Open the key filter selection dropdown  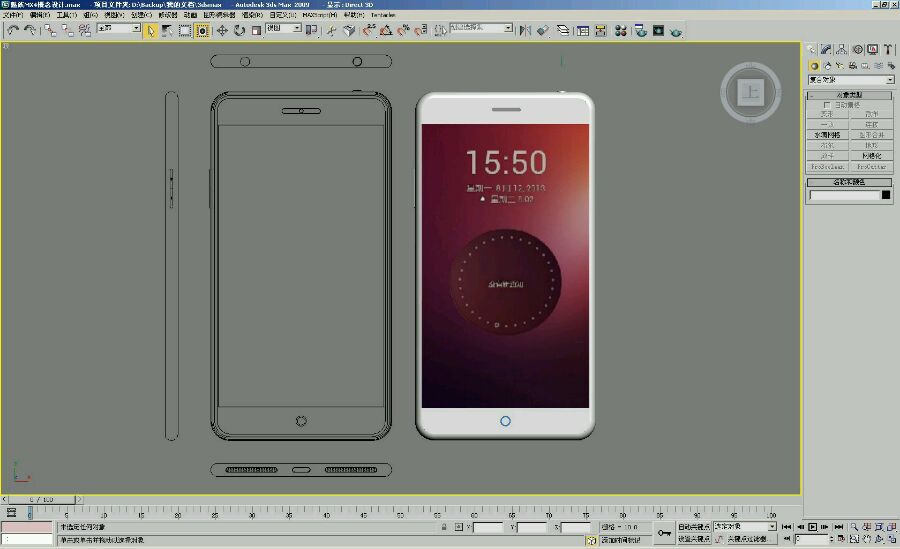click(x=745, y=527)
